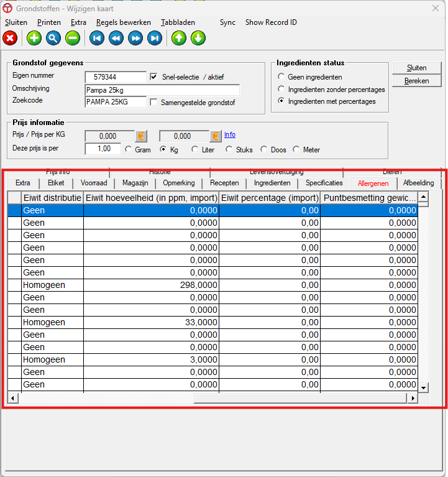Viewport: 448px width, 477px height.
Task: Click Omschrijving field with Pampa 25kg
Action: (x=162, y=90)
